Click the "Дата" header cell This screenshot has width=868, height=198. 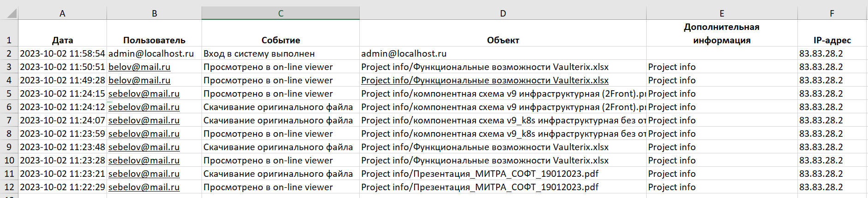click(62, 40)
